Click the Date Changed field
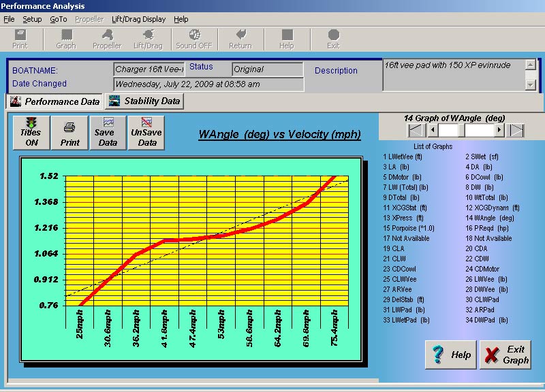Image resolution: width=545 pixels, height=392 pixels. pyautogui.click(x=208, y=84)
